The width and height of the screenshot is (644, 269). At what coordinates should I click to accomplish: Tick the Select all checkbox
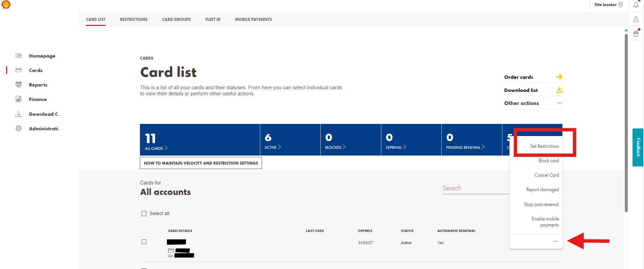point(144,214)
